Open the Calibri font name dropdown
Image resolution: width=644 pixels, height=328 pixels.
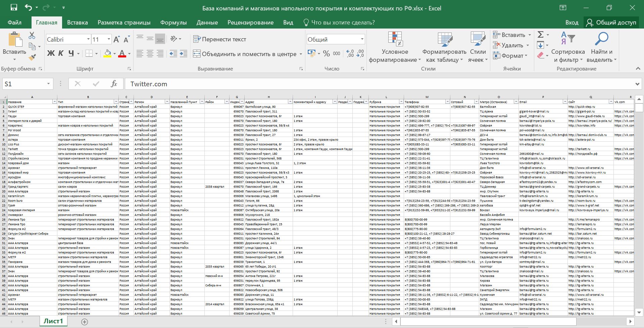(x=88, y=39)
